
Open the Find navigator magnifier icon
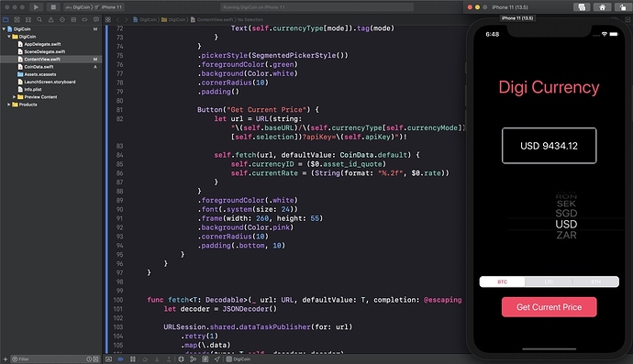tap(39, 19)
